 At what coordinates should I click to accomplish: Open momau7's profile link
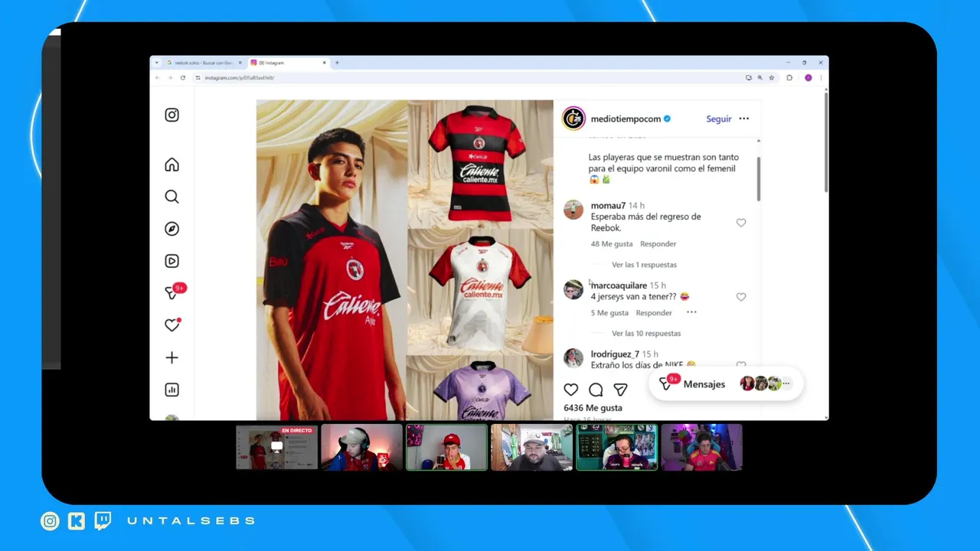tap(608, 206)
